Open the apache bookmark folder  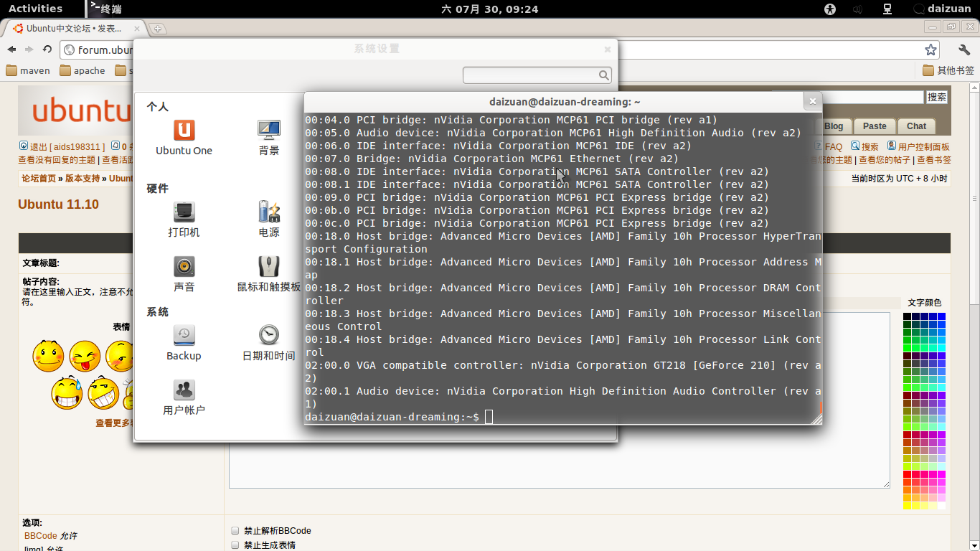coord(83,70)
